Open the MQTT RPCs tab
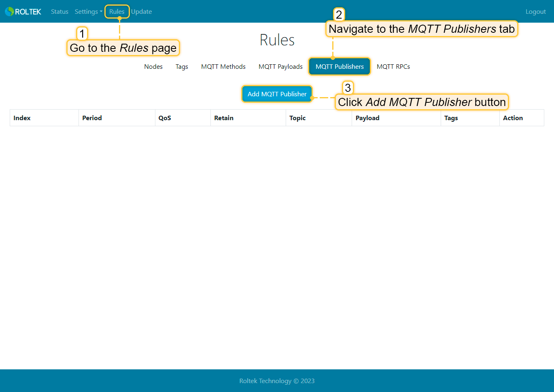 (x=393, y=67)
